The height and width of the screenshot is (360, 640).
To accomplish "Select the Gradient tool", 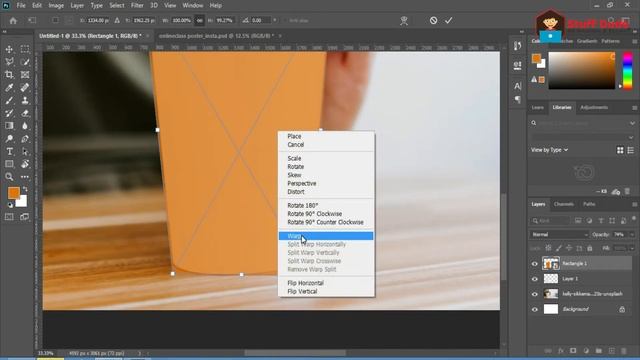I will tap(9, 126).
